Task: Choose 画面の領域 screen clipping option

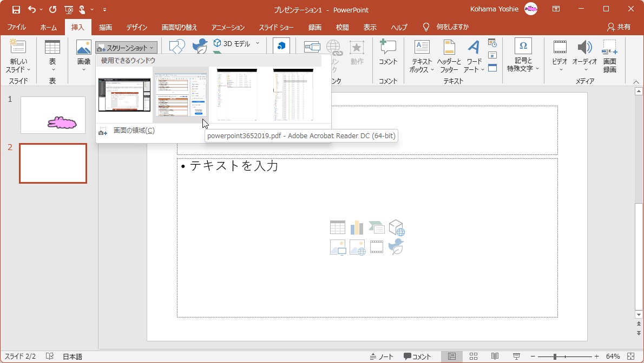Action: click(x=133, y=131)
